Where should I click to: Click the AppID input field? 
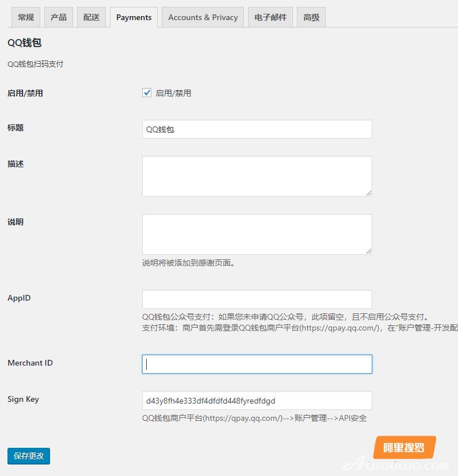click(x=257, y=300)
